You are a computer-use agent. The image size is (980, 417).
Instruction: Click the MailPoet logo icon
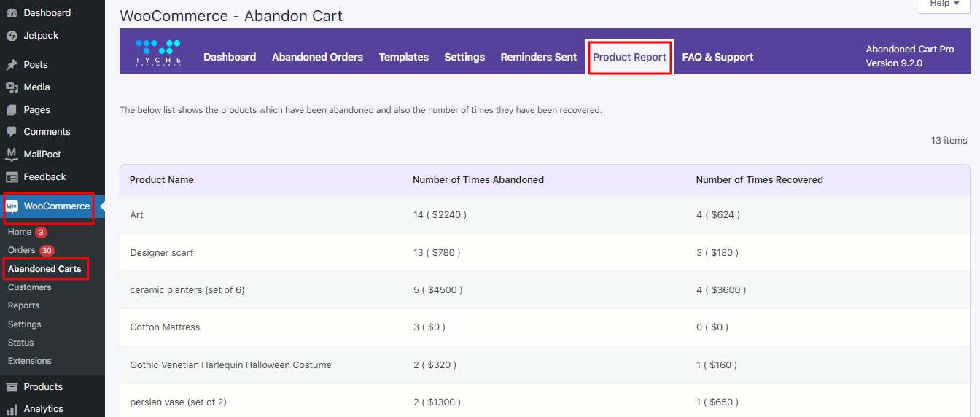point(12,155)
